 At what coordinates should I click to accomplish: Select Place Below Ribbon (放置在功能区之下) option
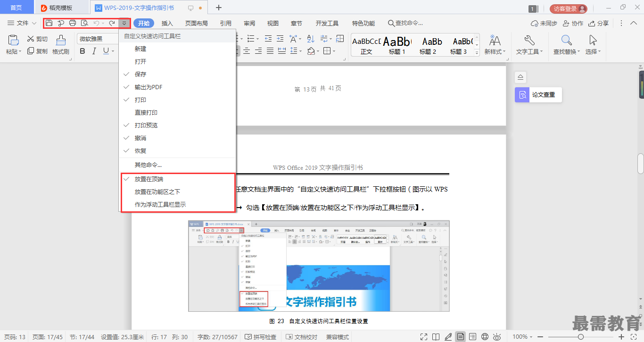click(x=177, y=192)
